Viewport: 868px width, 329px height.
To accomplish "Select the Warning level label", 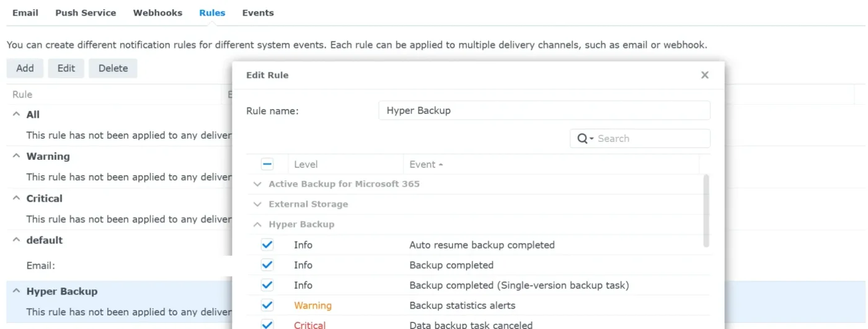I will pyautogui.click(x=312, y=305).
